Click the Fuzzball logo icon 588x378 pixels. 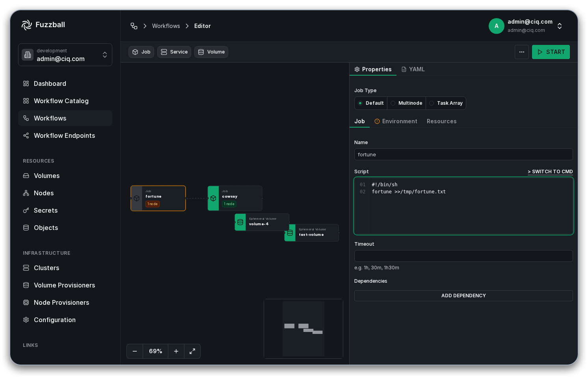tap(26, 25)
